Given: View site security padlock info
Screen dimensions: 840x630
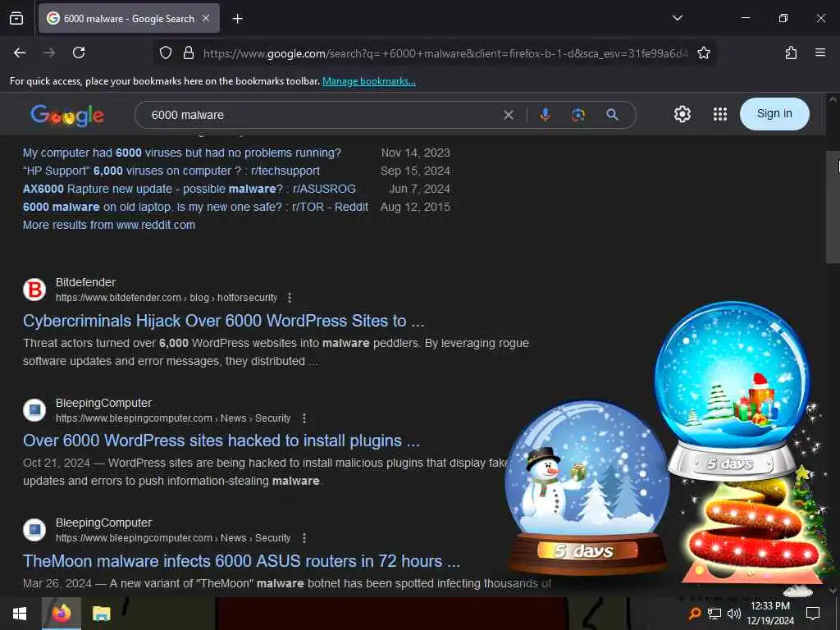Looking at the screenshot, I should [x=189, y=52].
